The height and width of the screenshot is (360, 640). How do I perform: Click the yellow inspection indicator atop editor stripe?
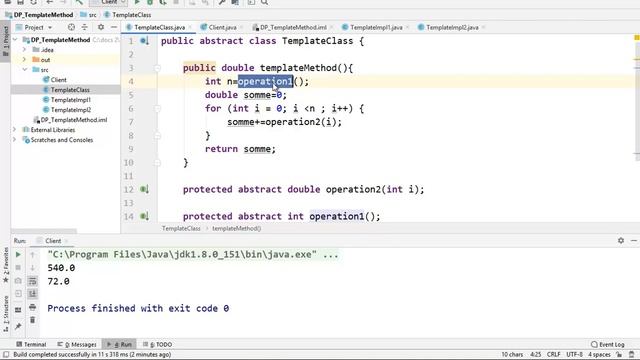tap(637, 38)
